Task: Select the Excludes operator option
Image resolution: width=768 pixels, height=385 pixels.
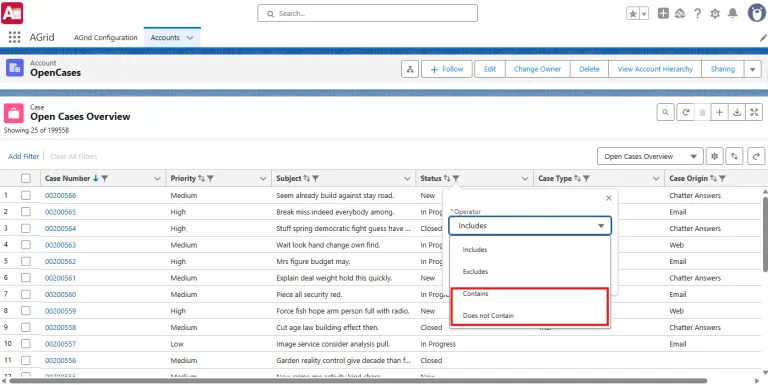Action: tap(530, 271)
